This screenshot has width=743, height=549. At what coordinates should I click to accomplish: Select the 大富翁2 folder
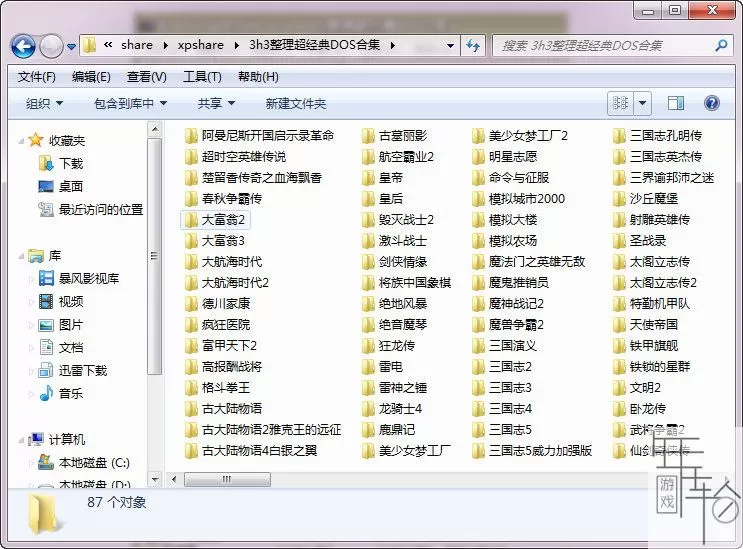tap(216, 220)
